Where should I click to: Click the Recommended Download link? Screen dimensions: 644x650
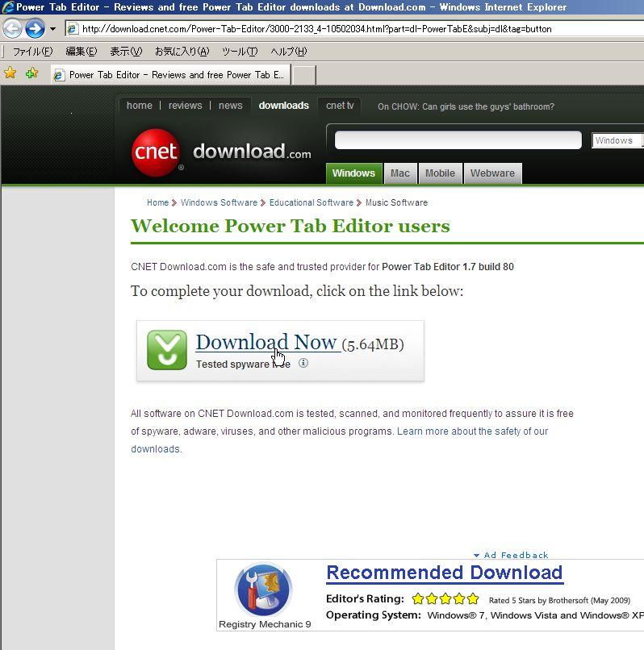point(445,573)
